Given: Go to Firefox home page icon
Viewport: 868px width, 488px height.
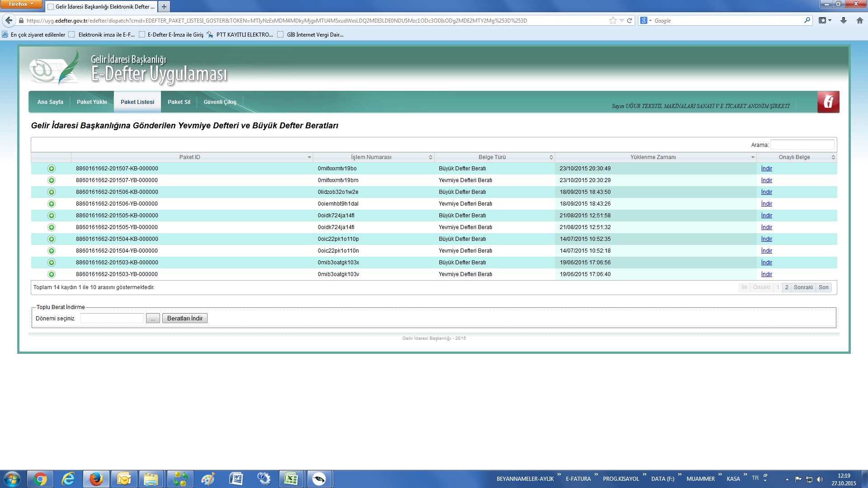Looking at the screenshot, I should pyautogui.click(x=859, y=20).
